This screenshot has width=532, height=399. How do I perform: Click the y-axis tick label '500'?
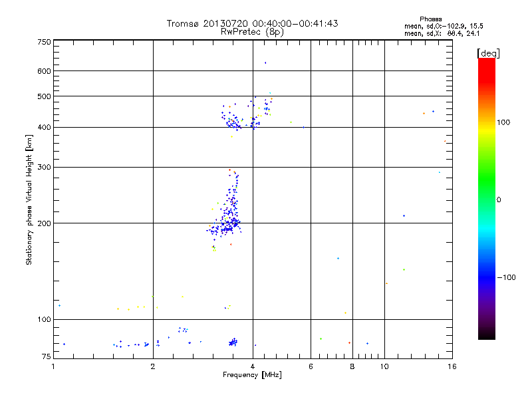pyautogui.click(x=44, y=96)
